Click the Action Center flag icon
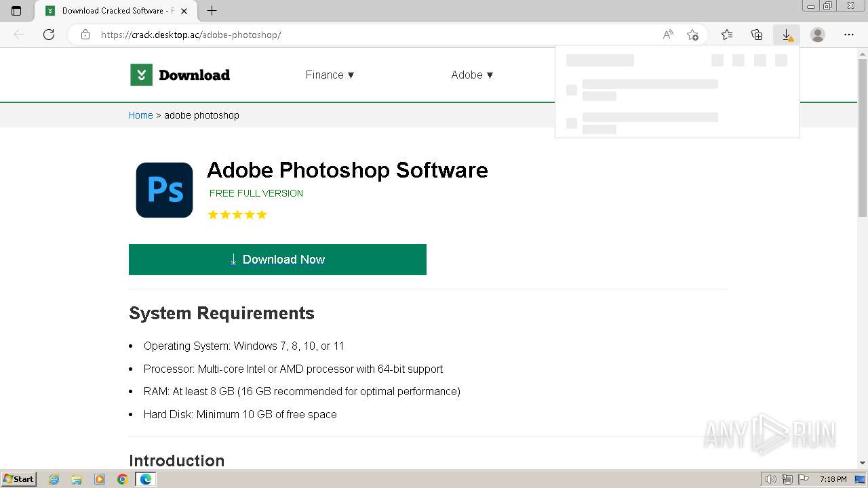Viewport: 868px width, 488px height. point(804,479)
